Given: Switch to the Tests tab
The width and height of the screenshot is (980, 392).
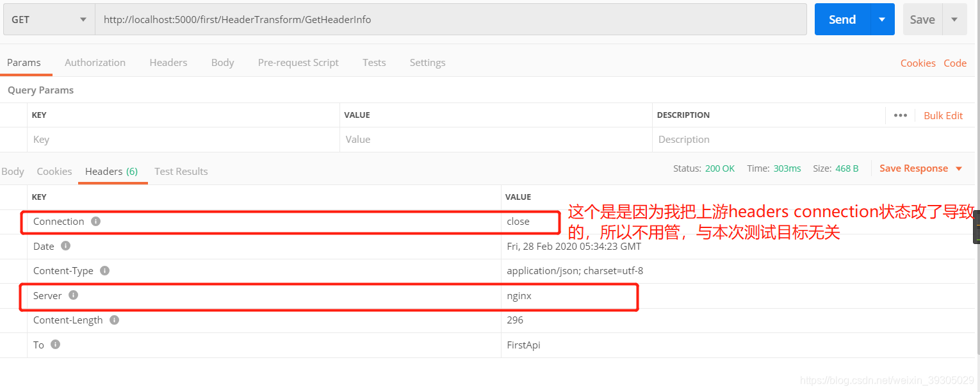Looking at the screenshot, I should (x=374, y=62).
